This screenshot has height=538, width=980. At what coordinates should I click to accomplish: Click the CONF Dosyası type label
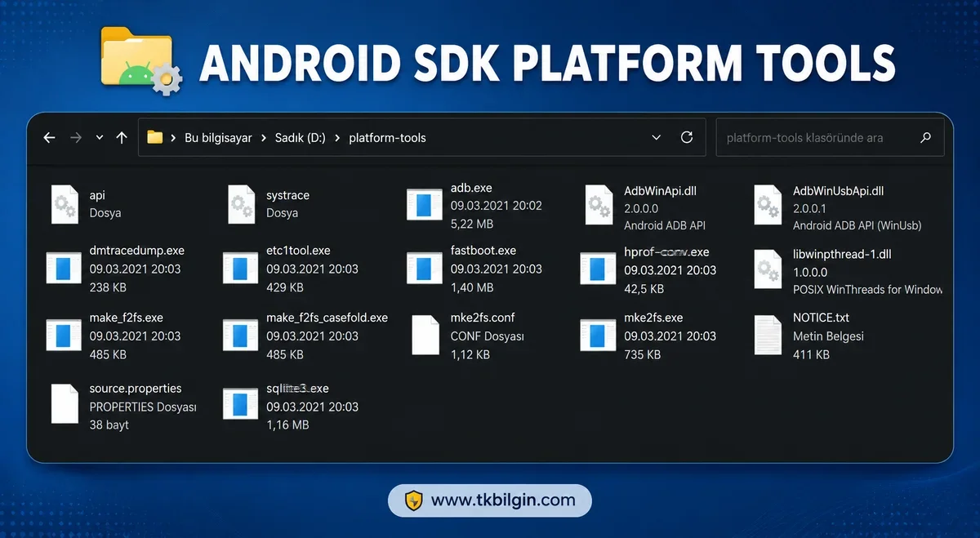[488, 336]
